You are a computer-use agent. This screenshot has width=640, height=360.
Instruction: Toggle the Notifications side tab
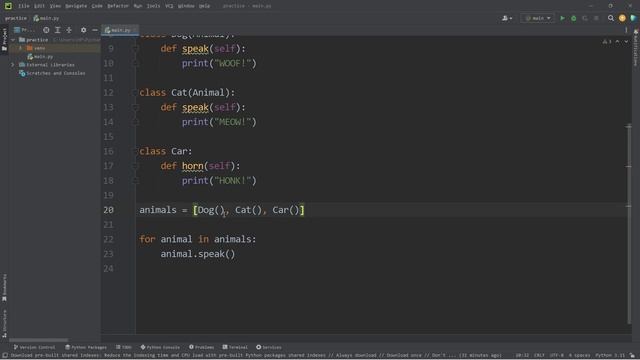[x=636, y=47]
